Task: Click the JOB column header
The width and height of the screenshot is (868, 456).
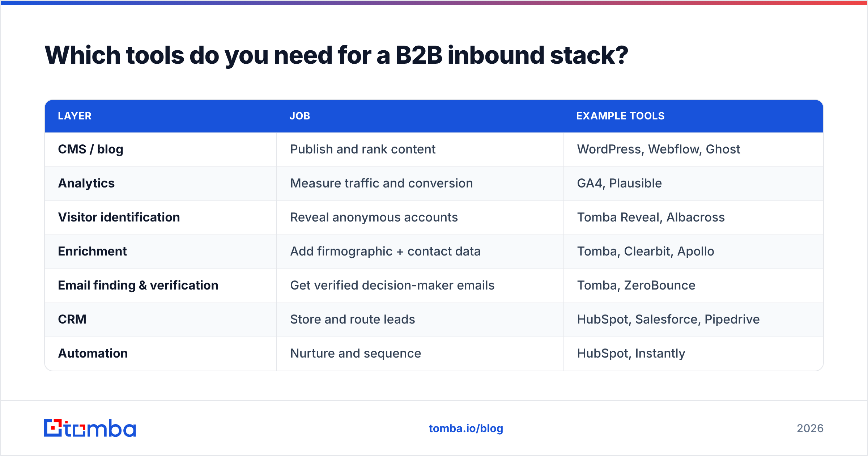Action: [300, 116]
